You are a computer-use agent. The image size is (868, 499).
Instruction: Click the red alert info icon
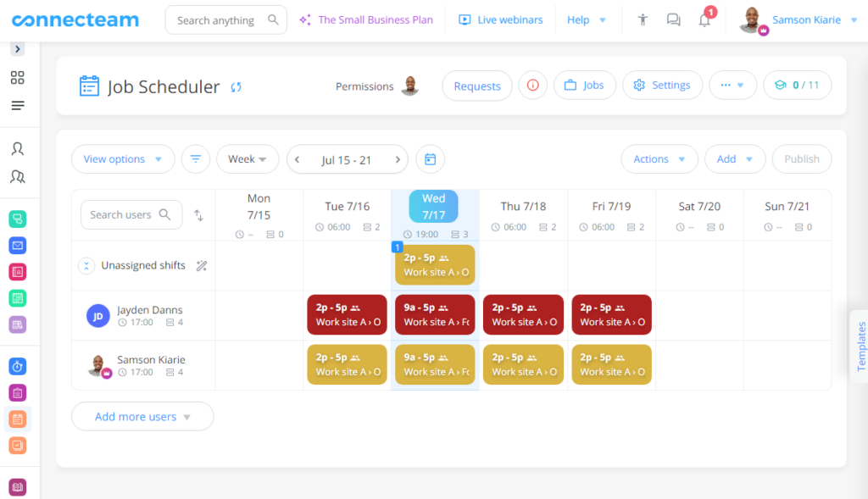pos(533,86)
